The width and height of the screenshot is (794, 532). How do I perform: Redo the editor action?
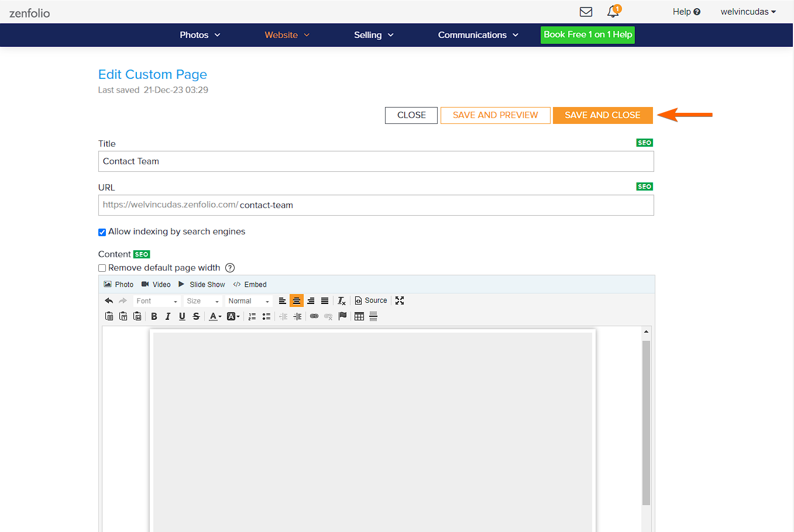[123, 300]
